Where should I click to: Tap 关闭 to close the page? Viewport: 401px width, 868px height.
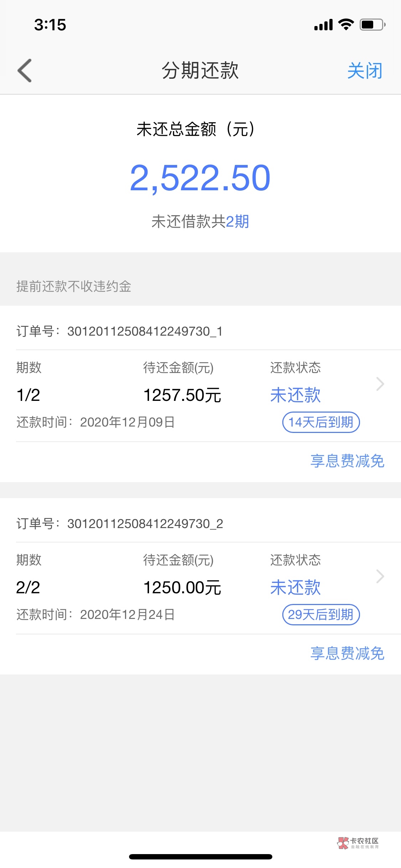tap(365, 71)
